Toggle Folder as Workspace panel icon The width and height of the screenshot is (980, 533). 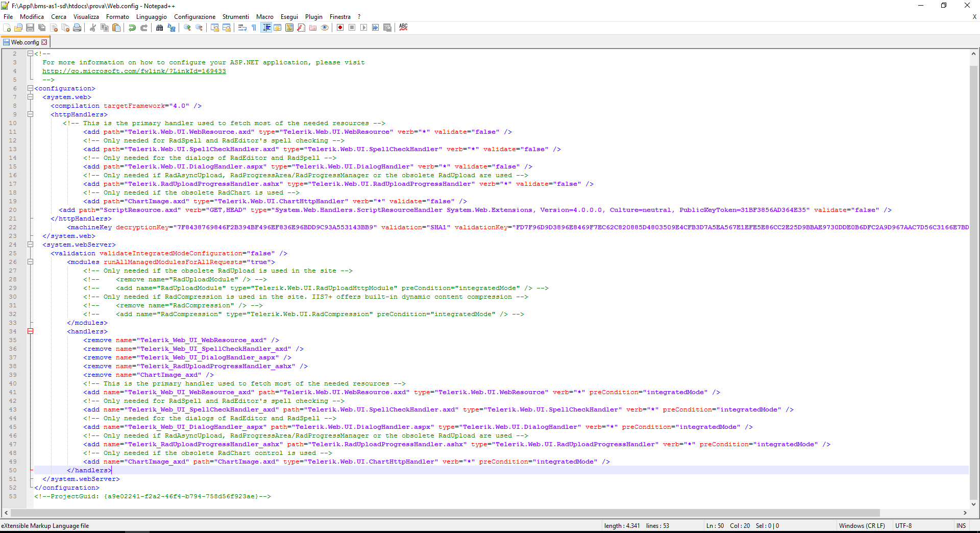coord(313,28)
